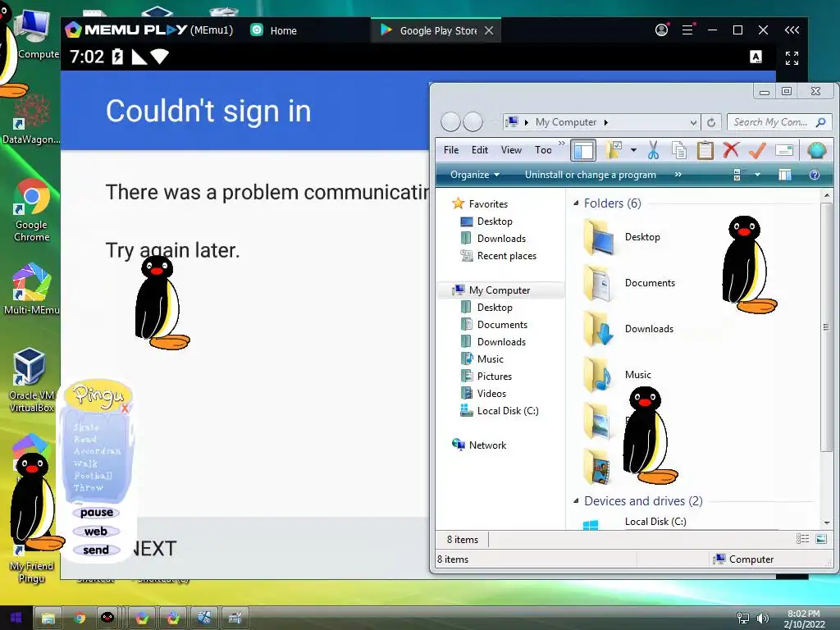Click the Pingu icon in the taskbar
The width and height of the screenshot is (840, 630).
click(107, 618)
